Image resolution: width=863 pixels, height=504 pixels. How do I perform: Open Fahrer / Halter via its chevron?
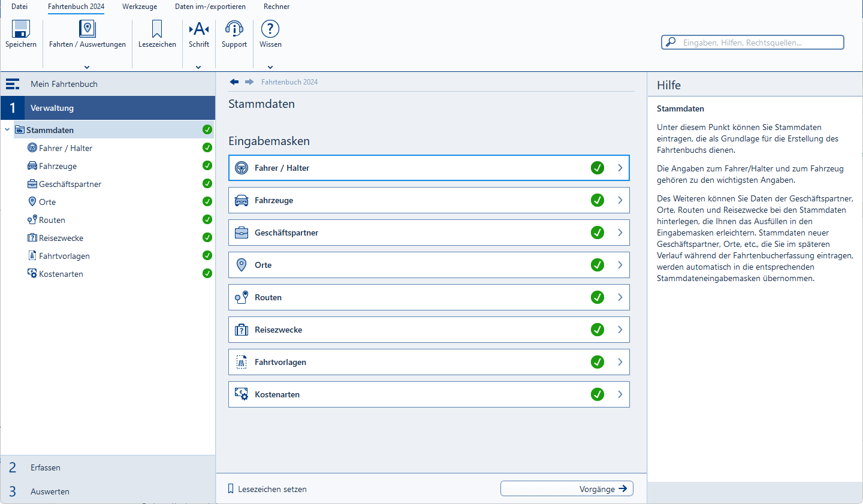(620, 168)
